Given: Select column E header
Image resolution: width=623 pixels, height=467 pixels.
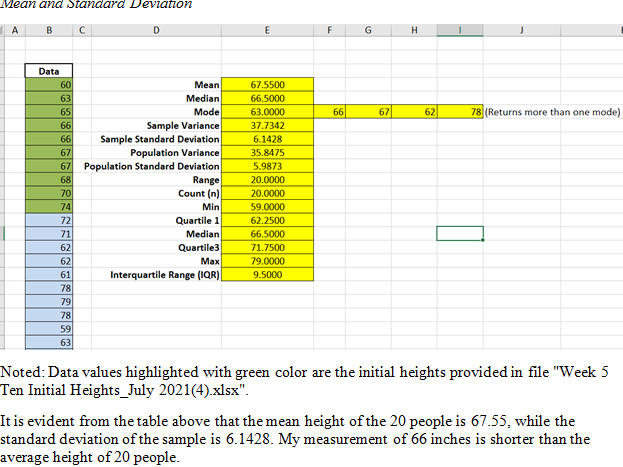Looking at the screenshot, I should [x=267, y=30].
